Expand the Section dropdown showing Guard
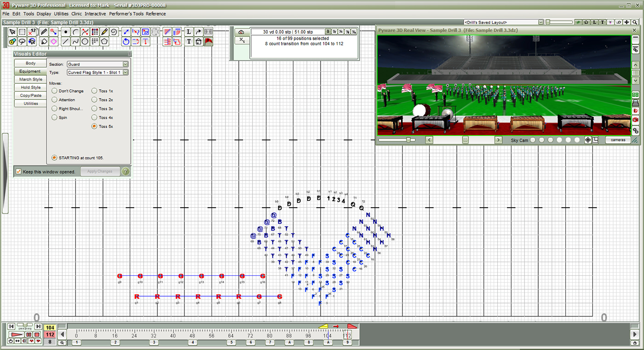644x350 pixels. pyautogui.click(x=125, y=64)
